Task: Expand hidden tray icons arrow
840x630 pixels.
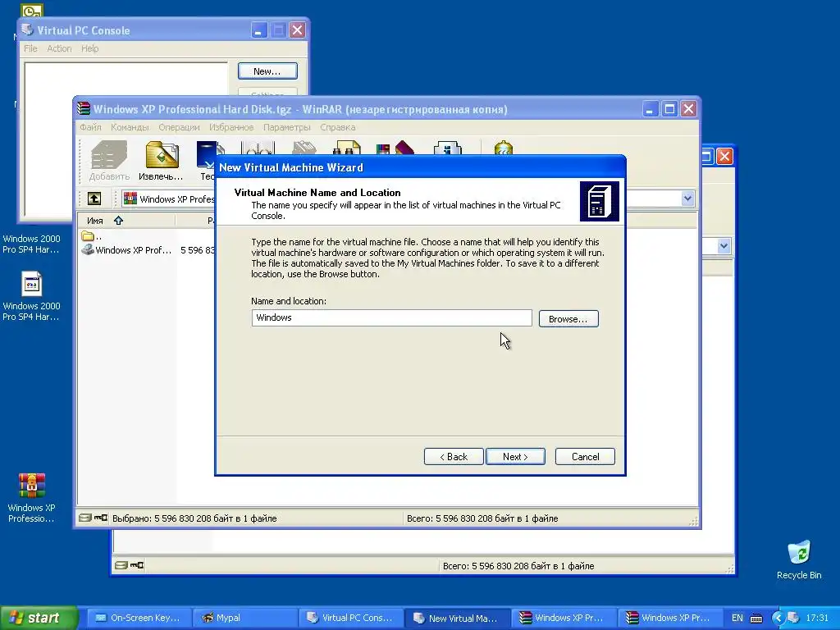Action: point(778,619)
